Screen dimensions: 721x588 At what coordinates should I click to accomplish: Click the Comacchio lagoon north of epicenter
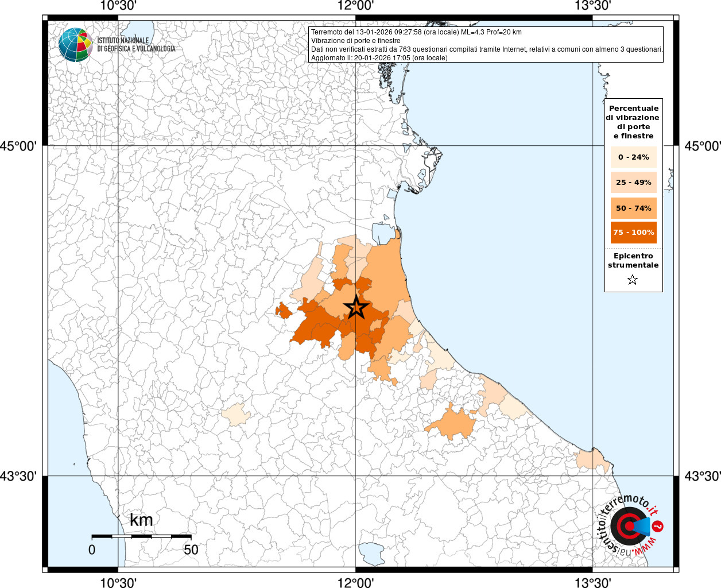pos(382,233)
